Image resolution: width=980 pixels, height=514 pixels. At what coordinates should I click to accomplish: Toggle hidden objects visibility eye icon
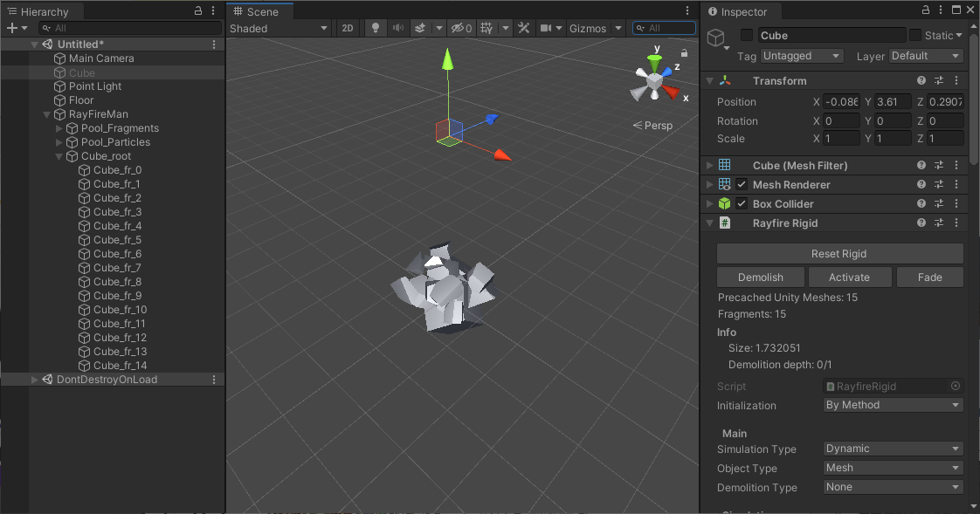click(x=461, y=28)
